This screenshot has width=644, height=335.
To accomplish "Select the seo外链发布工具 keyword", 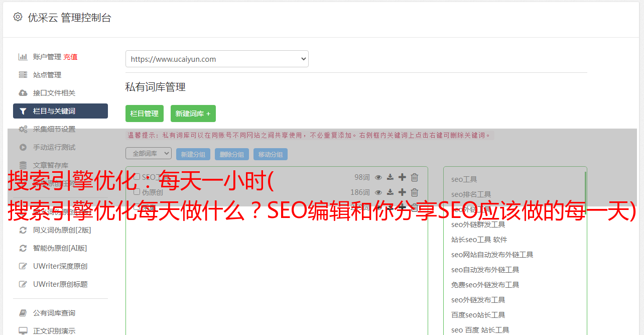I will [x=478, y=300].
